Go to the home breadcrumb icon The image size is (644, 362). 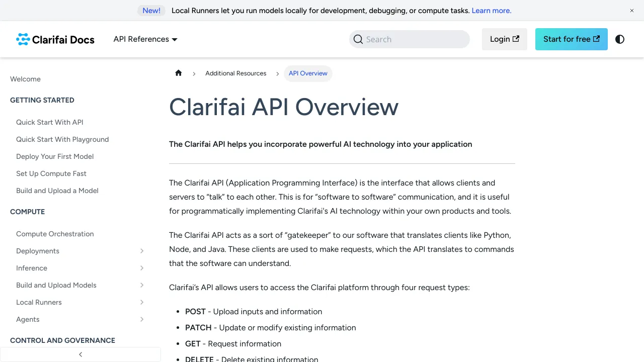178,73
